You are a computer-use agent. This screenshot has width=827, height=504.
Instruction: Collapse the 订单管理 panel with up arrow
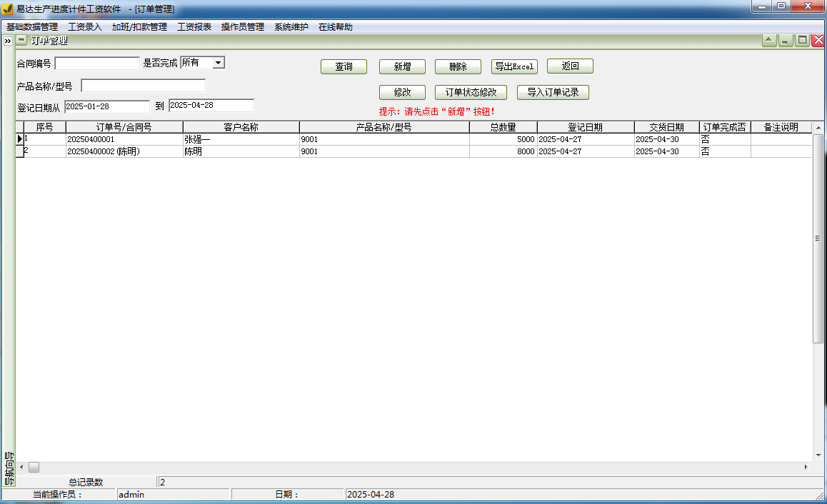coord(768,40)
